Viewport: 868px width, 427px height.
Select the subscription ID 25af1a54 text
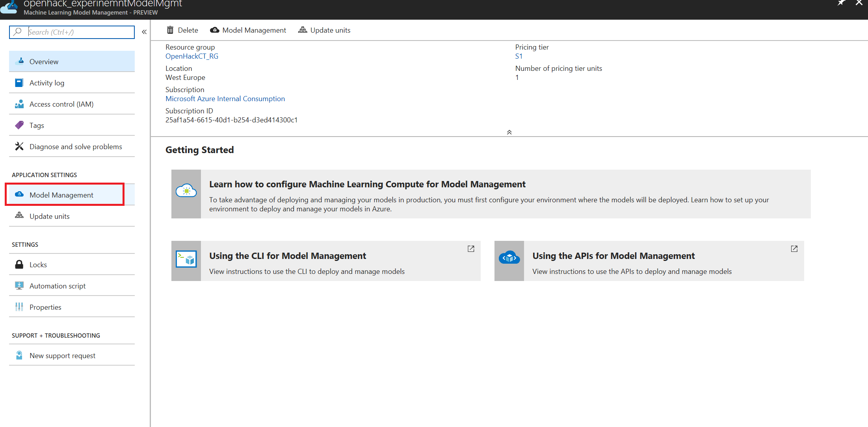click(231, 120)
